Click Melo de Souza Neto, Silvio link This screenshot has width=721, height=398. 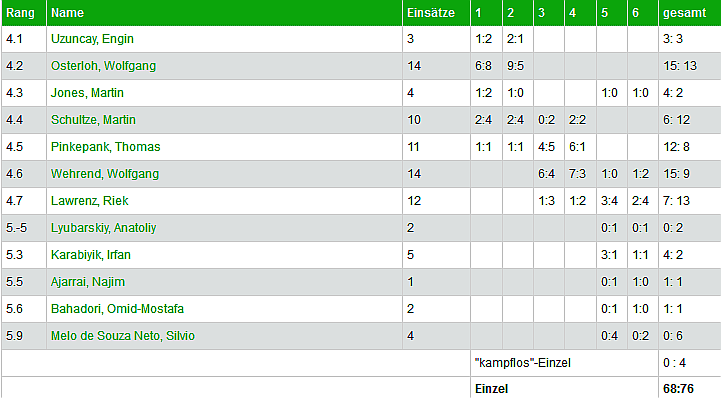tap(123, 336)
